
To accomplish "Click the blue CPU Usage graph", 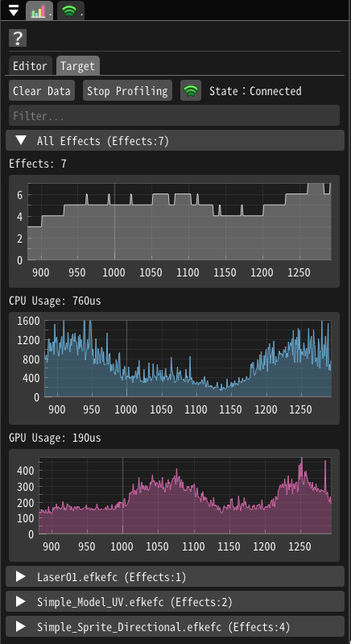I will pyautogui.click(x=174, y=368).
